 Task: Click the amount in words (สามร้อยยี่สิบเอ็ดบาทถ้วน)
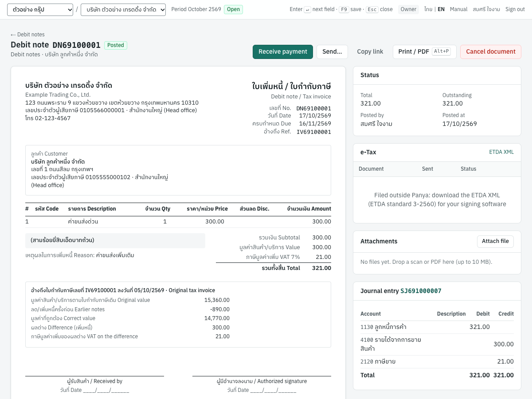click(x=63, y=240)
